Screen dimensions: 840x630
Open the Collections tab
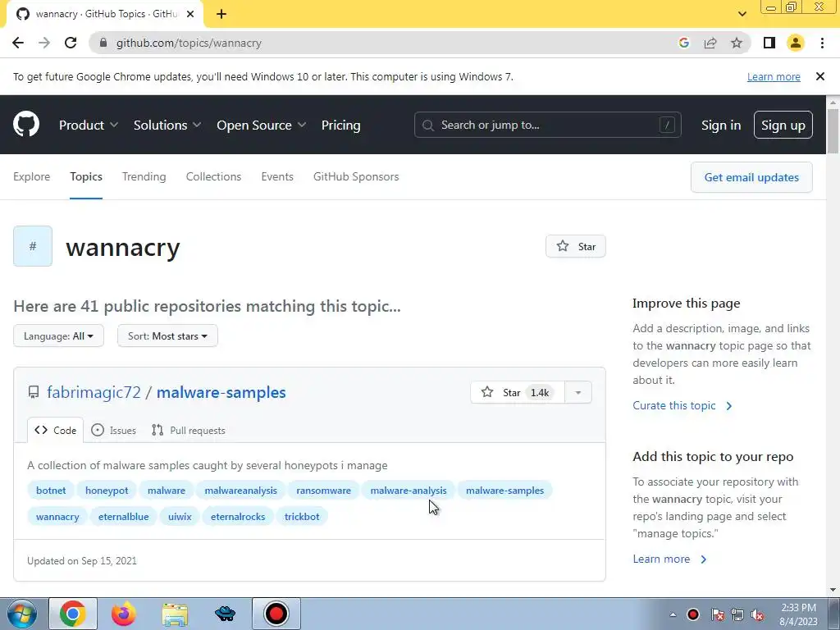(213, 177)
